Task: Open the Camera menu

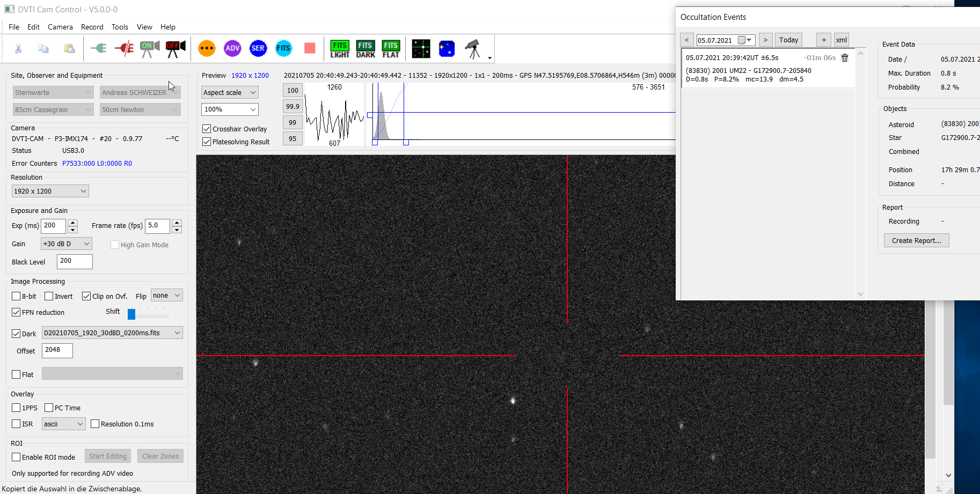Action: tap(60, 27)
